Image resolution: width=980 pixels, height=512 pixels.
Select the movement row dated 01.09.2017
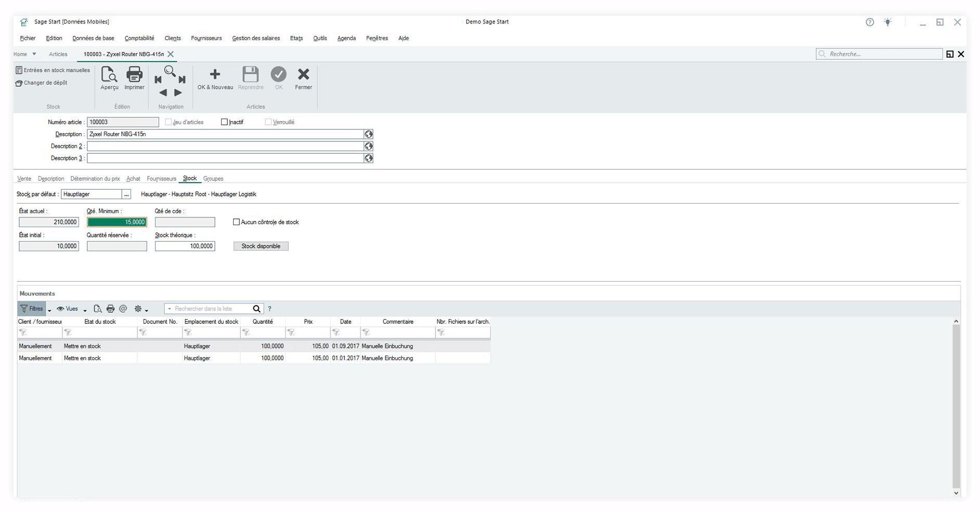pyautogui.click(x=254, y=346)
